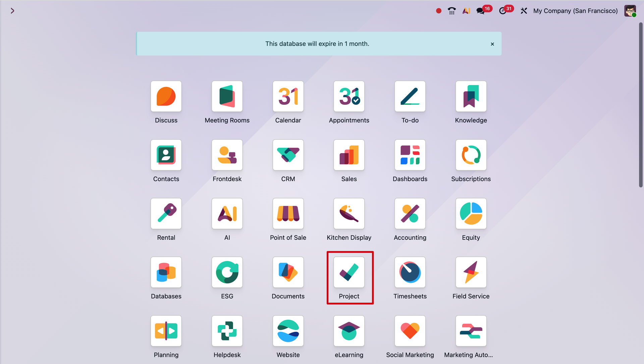The width and height of the screenshot is (644, 364).
Task: Open the activities menu with 31 badge
Action: coord(503,11)
